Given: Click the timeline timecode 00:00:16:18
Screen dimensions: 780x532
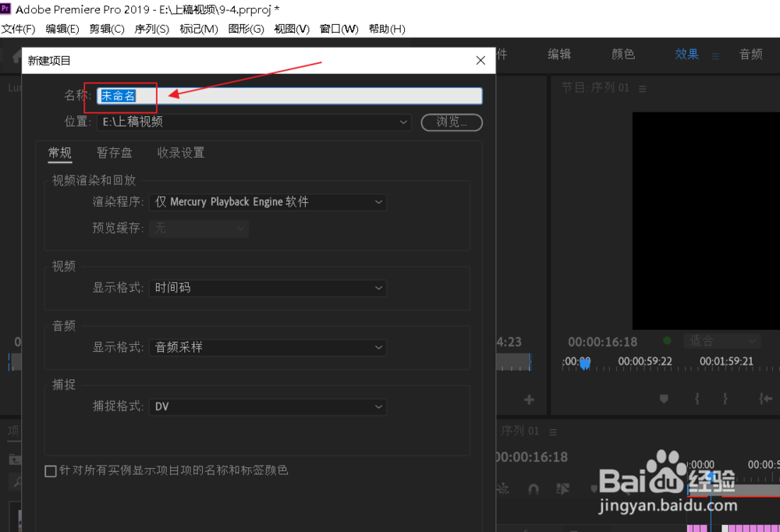Looking at the screenshot, I should (532, 457).
